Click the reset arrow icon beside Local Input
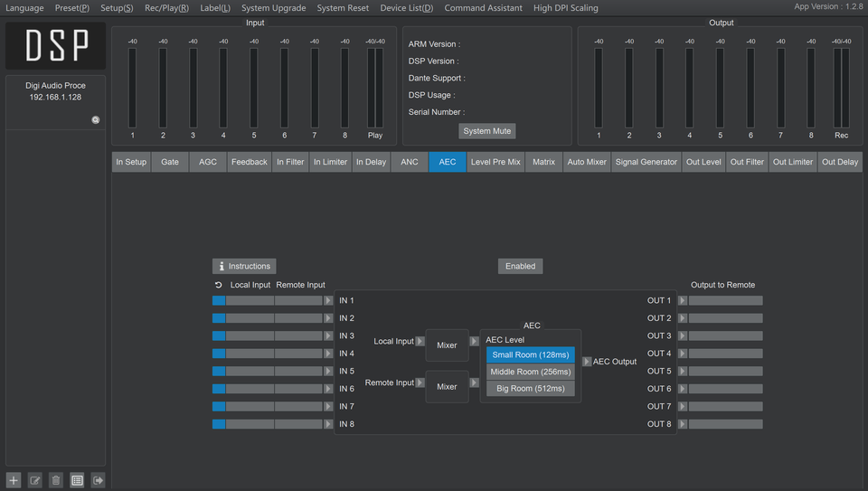This screenshot has width=868, height=491. [x=218, y=285]
